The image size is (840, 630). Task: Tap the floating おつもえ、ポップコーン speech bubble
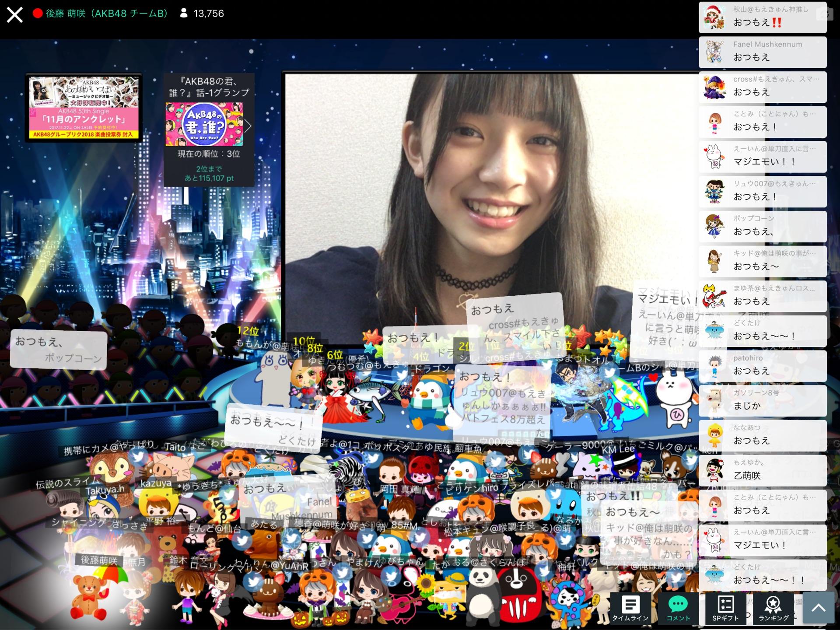click(59, 350)
